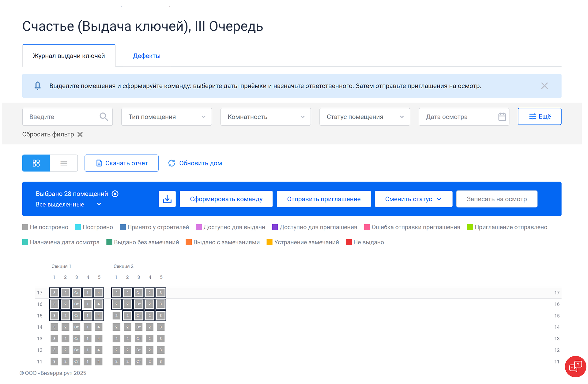Open the Сменить статус dropdown
Image resolution: width=588 pixels, height=384 pixels.
(x=413, y=199)
